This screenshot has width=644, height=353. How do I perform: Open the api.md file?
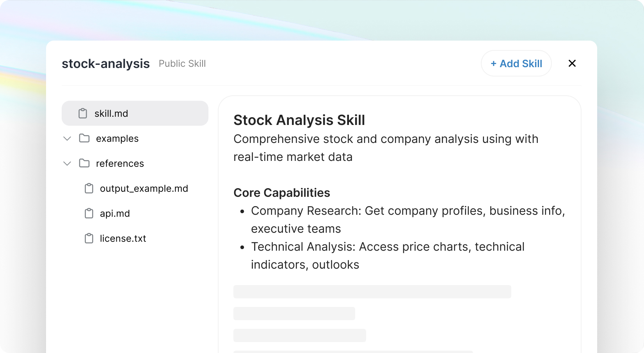(x=115, y=214)
